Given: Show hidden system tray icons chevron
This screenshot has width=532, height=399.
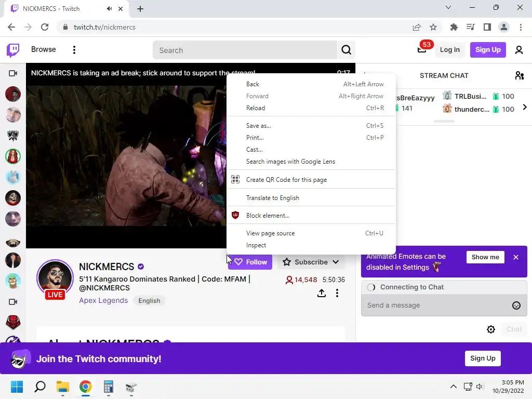Looking at the screenshot, I should [453, 387].
